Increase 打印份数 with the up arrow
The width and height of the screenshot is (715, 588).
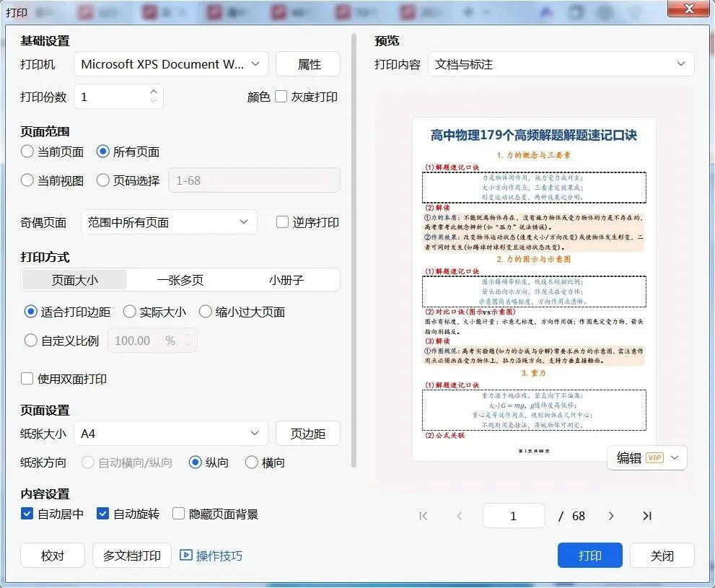tap(154, 92)
